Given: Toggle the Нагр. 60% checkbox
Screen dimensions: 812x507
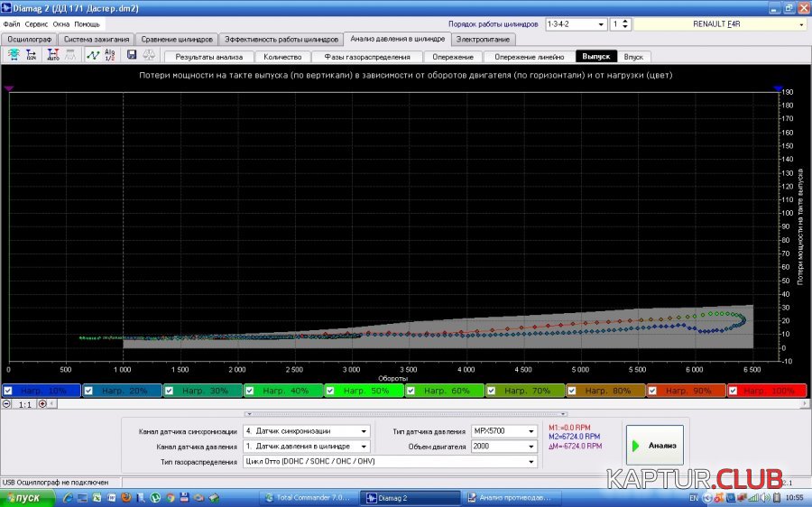Looking at the screenshot, I should click(411, 391).
